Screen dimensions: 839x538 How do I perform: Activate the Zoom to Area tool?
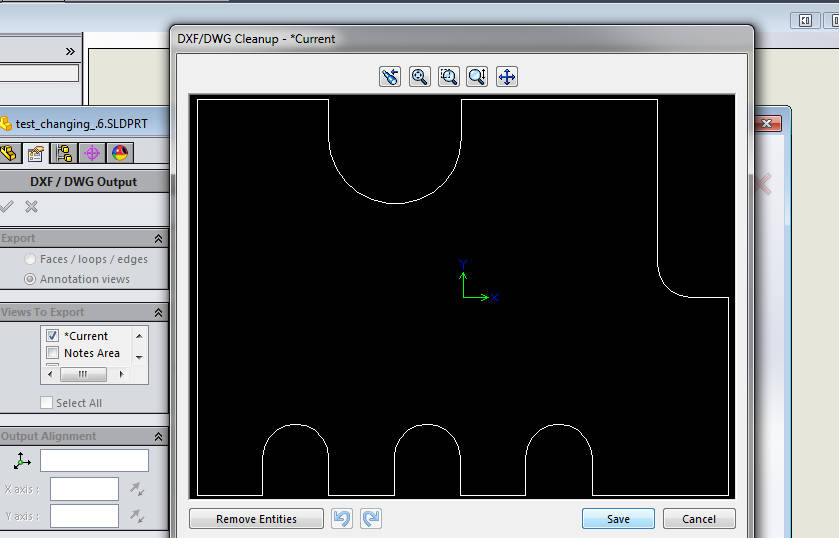tap(448, 77)
